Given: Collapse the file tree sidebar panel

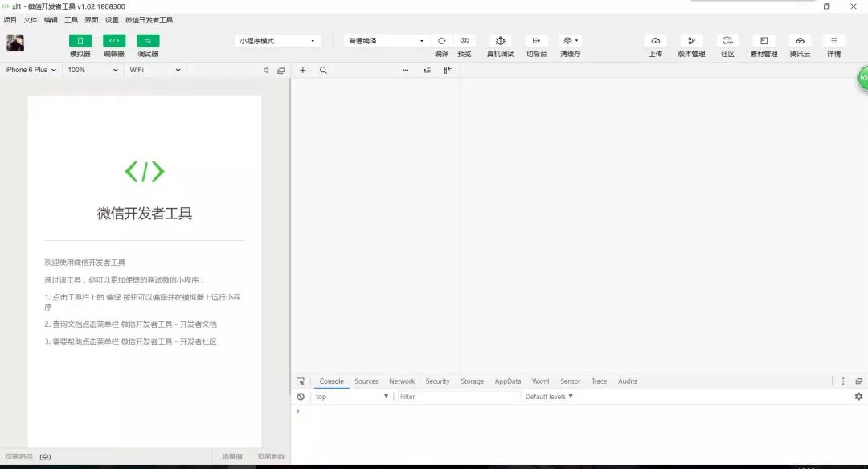Looking at the screenshot, I should click(448, 70).
